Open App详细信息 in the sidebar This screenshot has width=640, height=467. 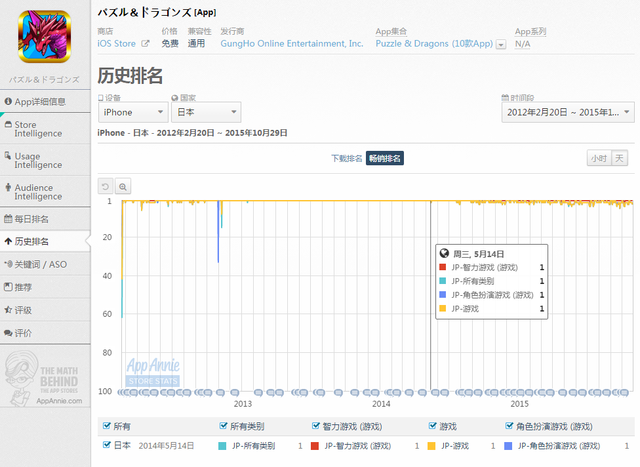click(x=45, y=102)
